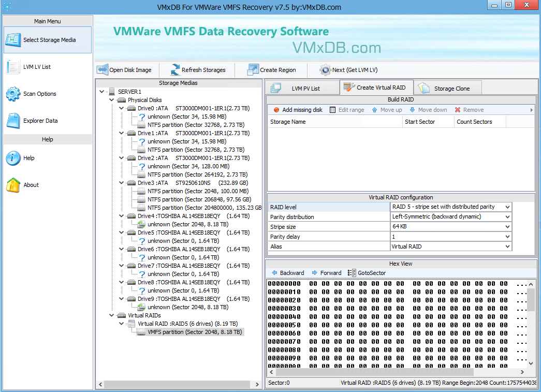Collapse the SERVER1 tree node
The width and height of the screenshot is (541, 392).
(x=101, y=92)
